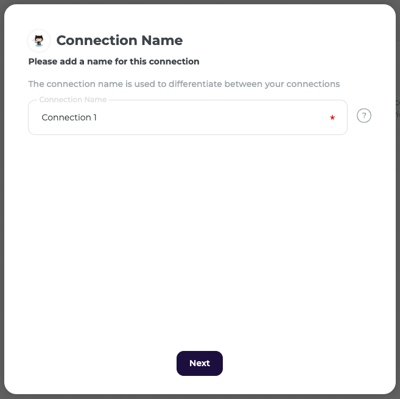Viewport: 400px width, 399px height.
Task: Click the floating "Connection Name" field label
Action: 73,99
